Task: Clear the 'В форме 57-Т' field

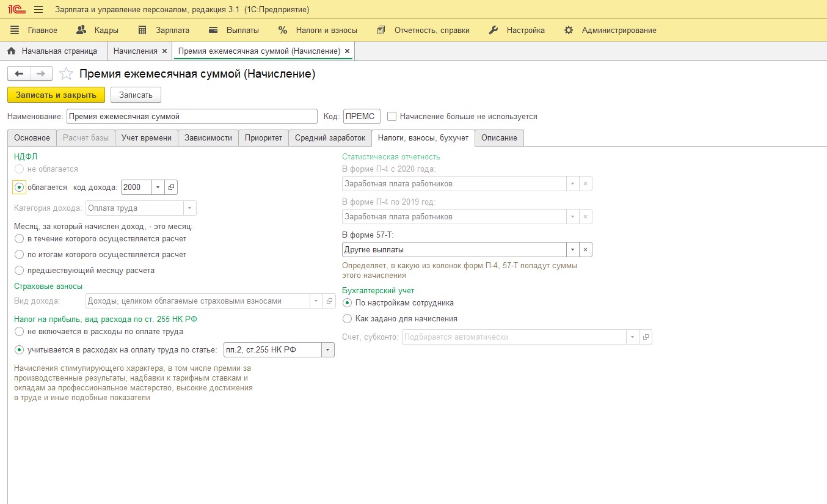Action: [585, 250]
